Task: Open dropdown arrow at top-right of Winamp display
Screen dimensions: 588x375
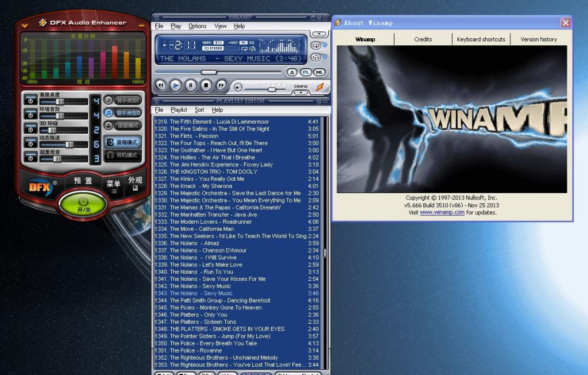Action: point(319,34)
